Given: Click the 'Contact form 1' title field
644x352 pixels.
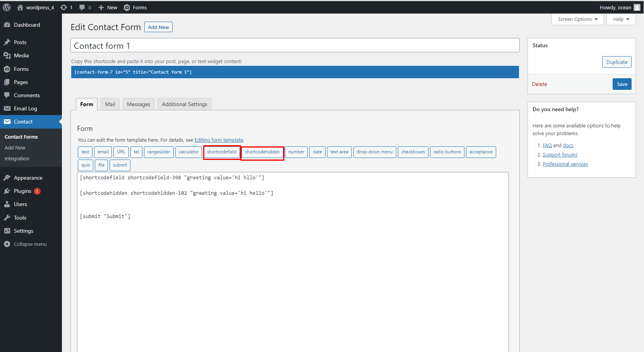Looking at the screenshot, I should click(x=295, y=45).
